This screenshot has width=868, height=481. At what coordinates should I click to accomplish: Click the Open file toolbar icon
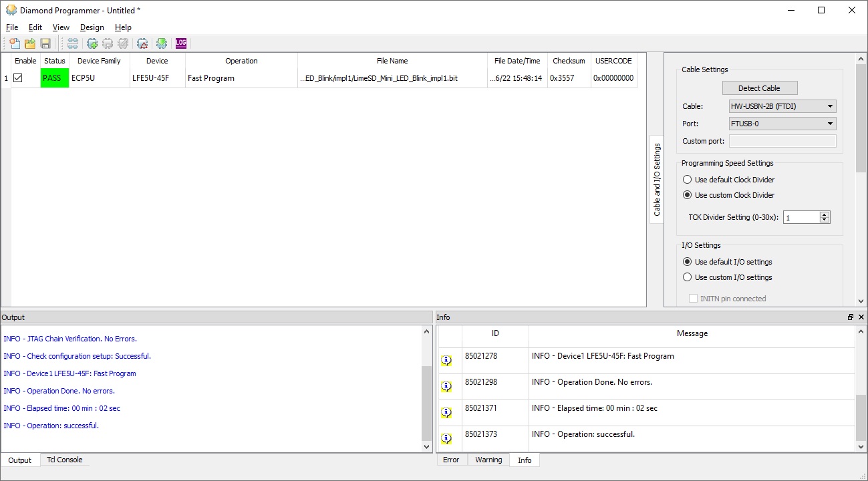pos(30,43)
